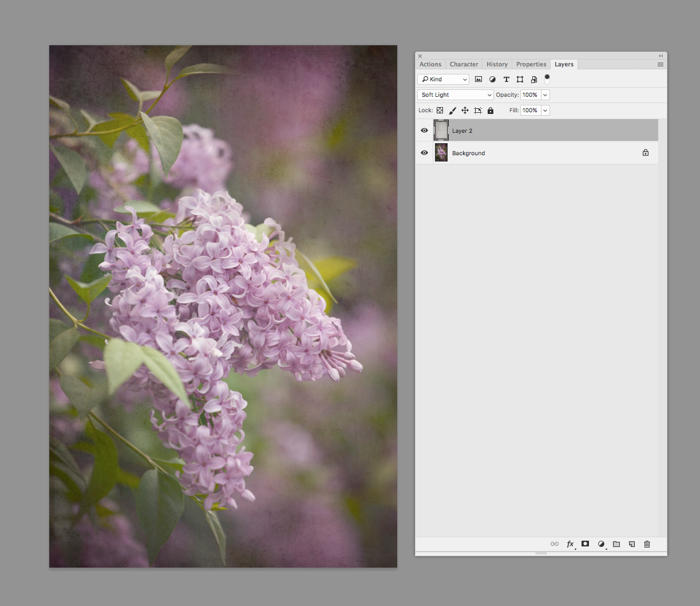Lock all properties of Layer 2
Image resolution: width=700 pixels, height=606 pixels.
(x=491, y=110)
